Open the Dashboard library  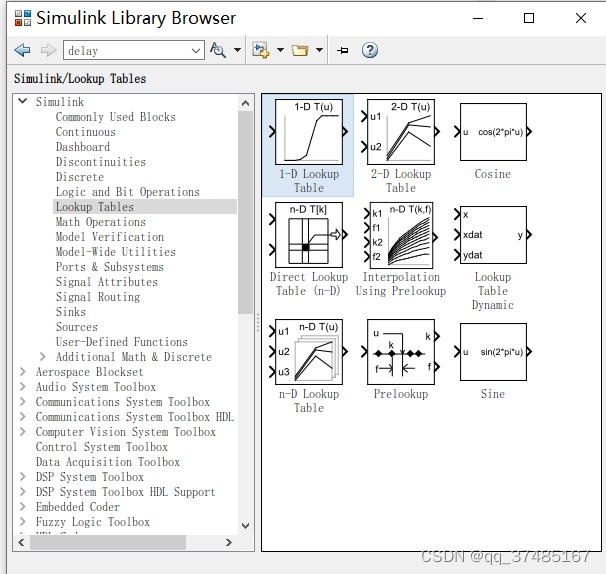tap(83, 147)
